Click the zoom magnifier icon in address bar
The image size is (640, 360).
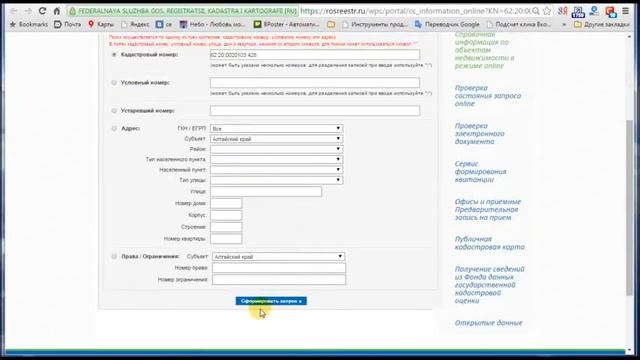pyautogui.click(x=536, y=11)
